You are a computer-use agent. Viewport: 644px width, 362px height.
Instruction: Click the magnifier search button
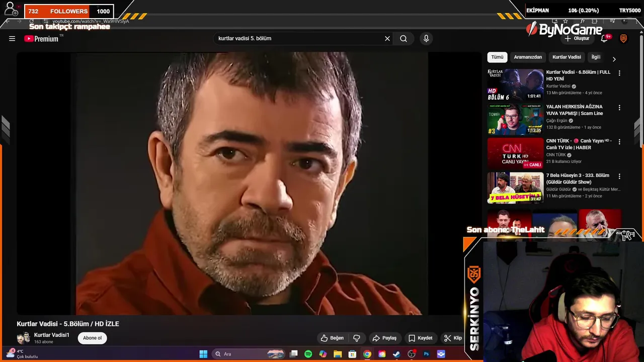click(404, 39)
